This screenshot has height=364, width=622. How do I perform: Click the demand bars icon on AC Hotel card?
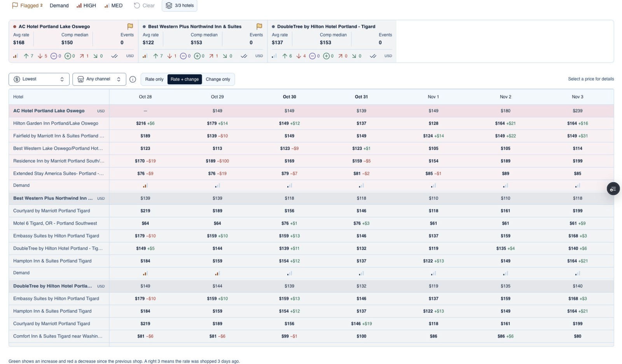point(16,56)
